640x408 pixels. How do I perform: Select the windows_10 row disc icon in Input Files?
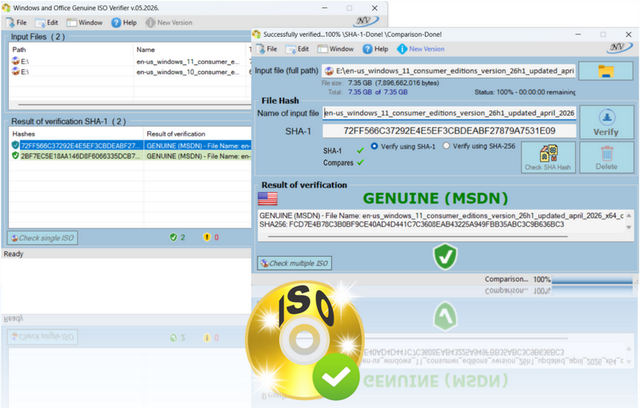pyautogui.click(x=16, y=71)
